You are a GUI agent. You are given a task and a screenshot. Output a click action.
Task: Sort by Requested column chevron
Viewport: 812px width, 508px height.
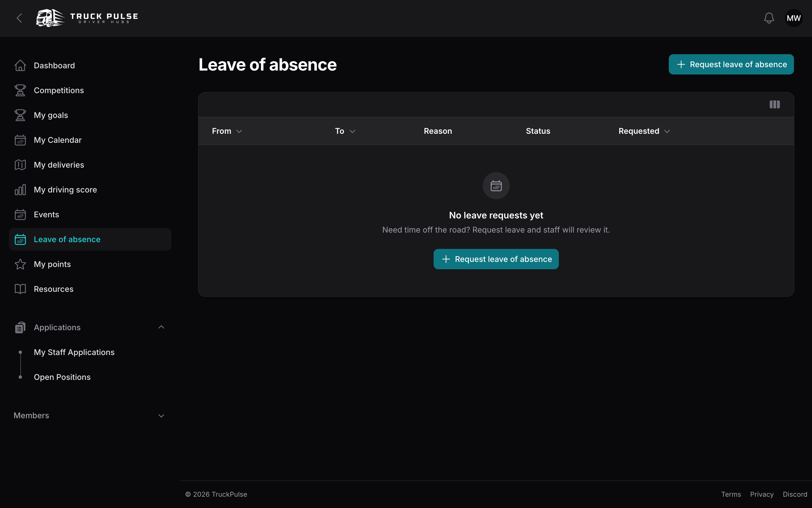pos(667,131)
